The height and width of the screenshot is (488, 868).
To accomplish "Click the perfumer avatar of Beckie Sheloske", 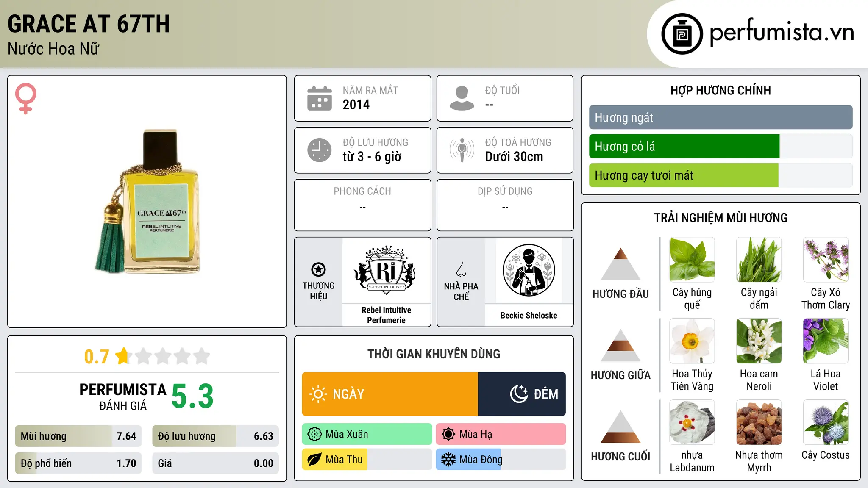I will pos(529,270).
